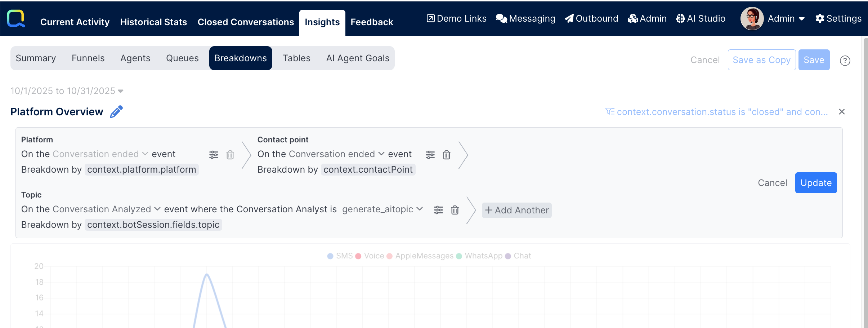Open the Current Activity tab
This screenshot has height=328, width=868.
tap(75, 22)
